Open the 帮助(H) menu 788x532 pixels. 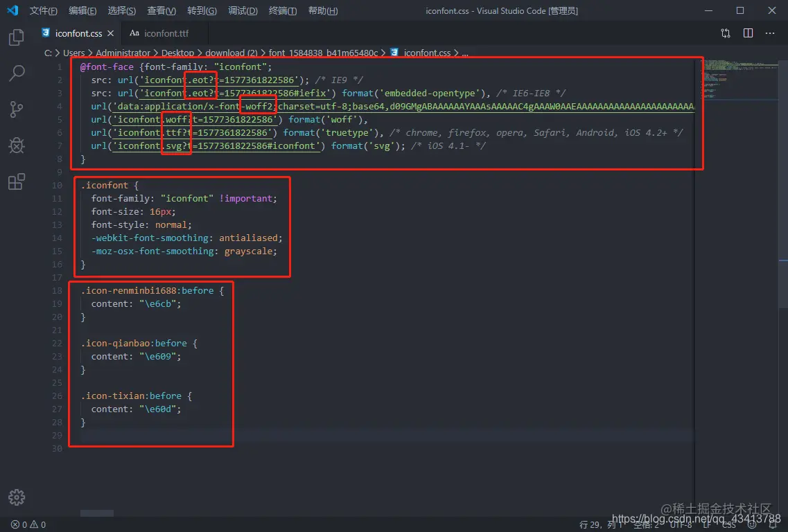click(x=323, y=10)
